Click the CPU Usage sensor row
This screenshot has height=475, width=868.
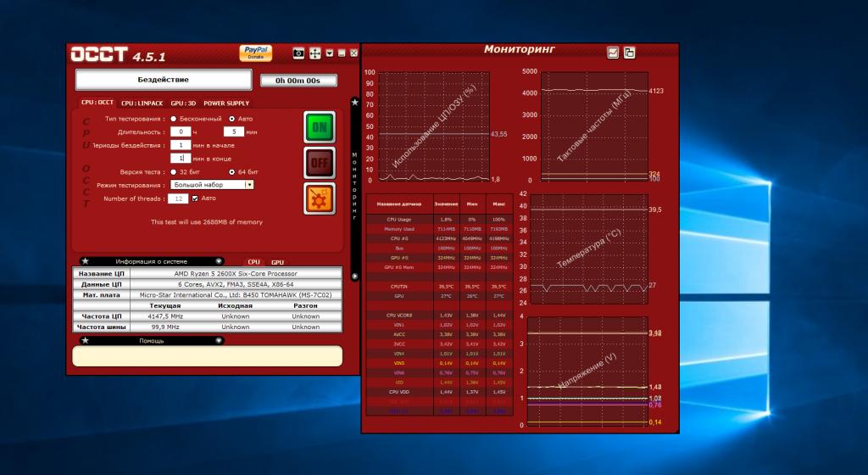click(x=440, y=220)
